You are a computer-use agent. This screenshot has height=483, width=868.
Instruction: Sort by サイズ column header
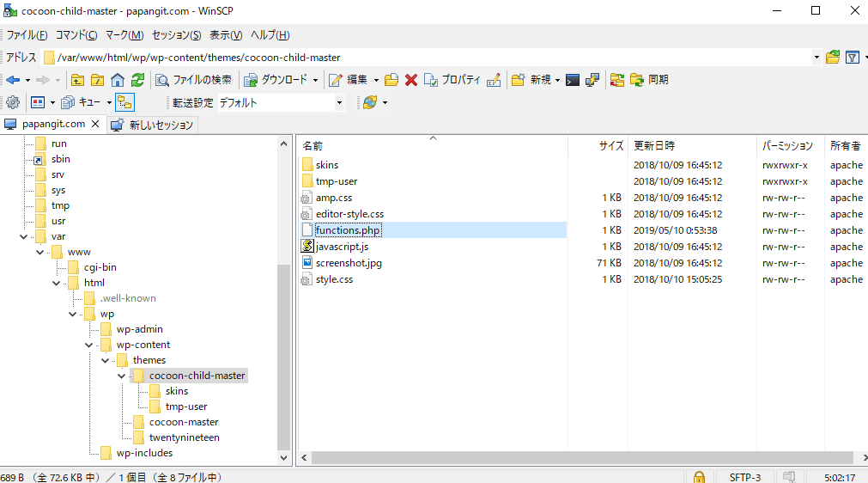point(598,146)
